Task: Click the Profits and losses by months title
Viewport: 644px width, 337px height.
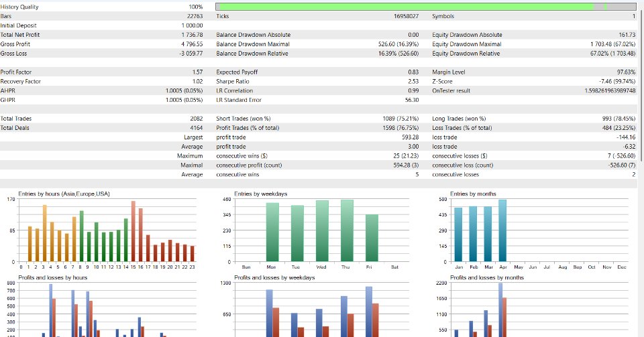Action: (x=487, y=277)
